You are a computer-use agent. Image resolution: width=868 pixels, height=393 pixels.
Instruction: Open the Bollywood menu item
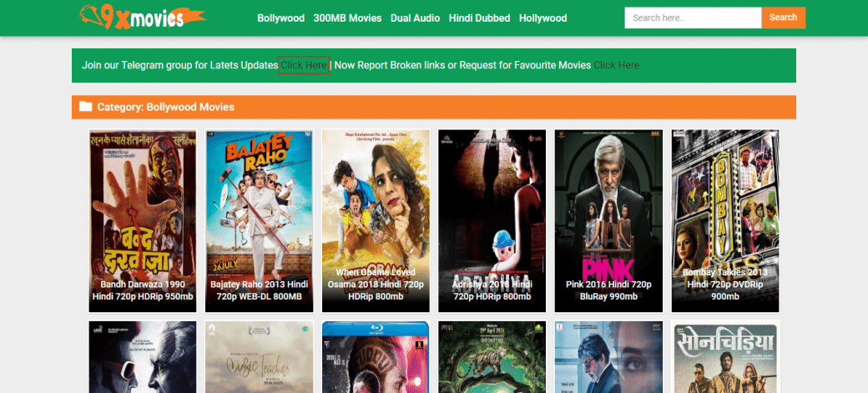(280, 18)
